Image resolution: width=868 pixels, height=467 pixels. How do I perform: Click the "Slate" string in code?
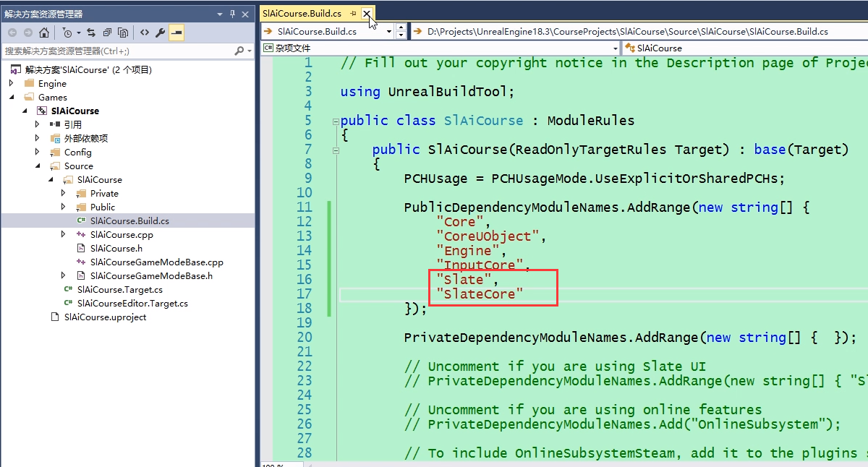(x=464, y=280)
